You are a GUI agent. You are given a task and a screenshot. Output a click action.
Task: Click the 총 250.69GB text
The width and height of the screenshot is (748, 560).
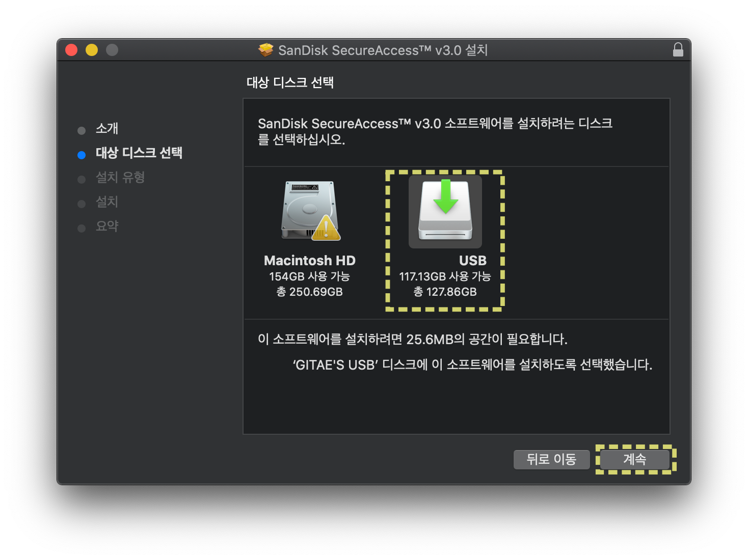pos(309,292)
